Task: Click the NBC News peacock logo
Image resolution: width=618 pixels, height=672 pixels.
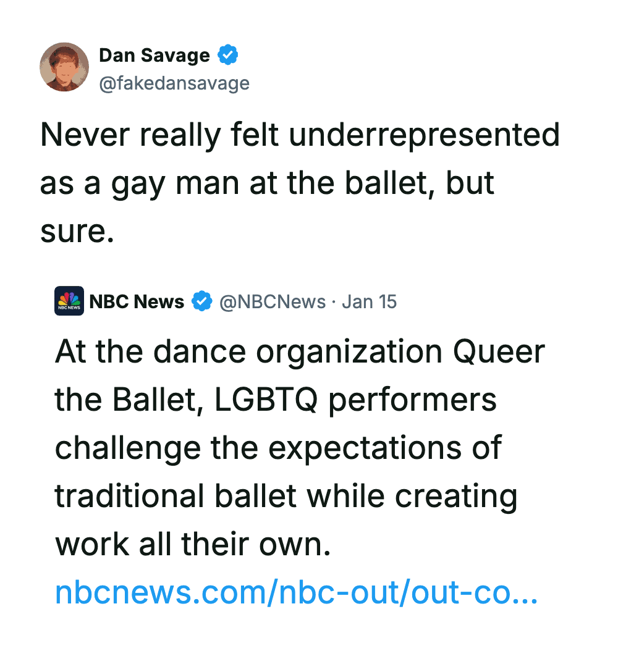Action: 69,301
